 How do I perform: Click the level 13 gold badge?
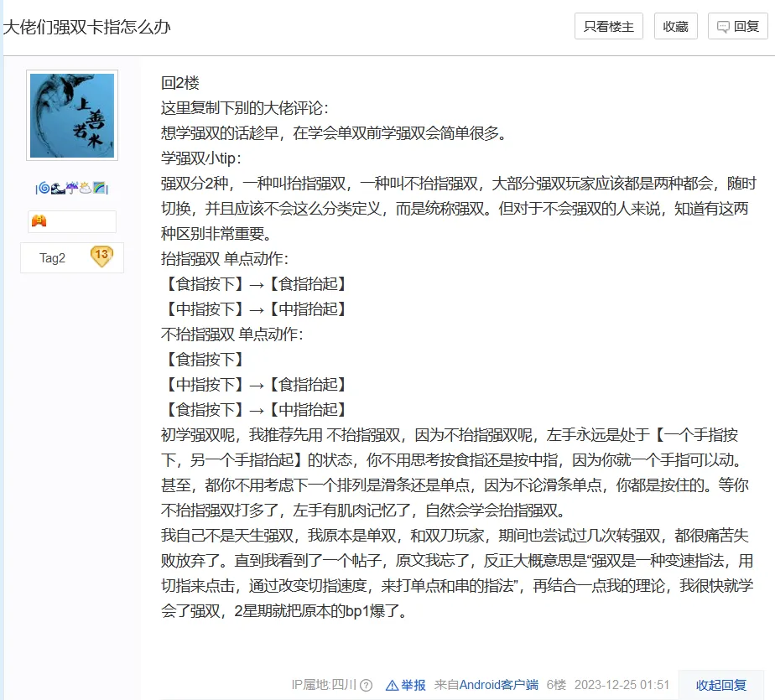click(x=101, y=257)
